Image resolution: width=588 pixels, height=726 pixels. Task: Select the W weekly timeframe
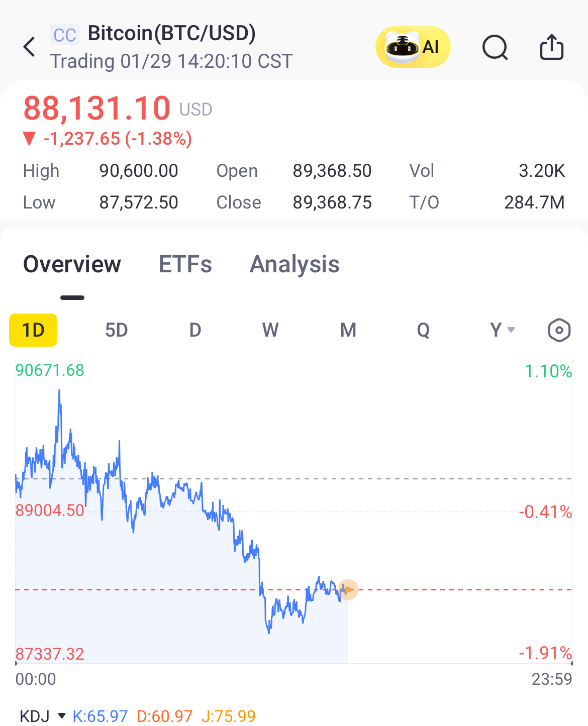click(x=270, y=330)
